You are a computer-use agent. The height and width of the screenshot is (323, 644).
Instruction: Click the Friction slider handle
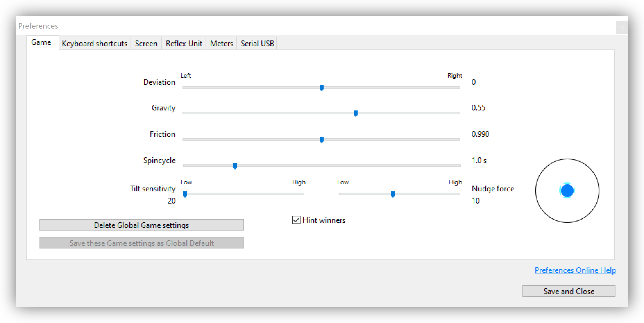322,140
